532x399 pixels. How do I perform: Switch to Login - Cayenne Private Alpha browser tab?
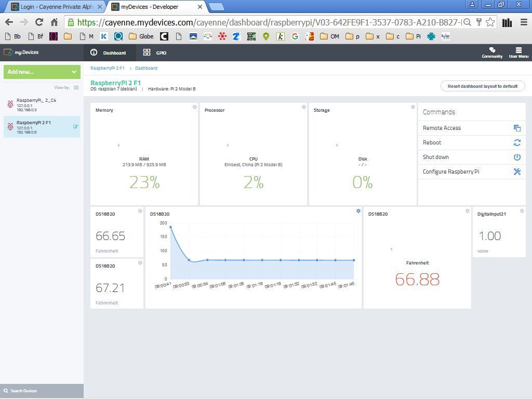coord(56,7)
